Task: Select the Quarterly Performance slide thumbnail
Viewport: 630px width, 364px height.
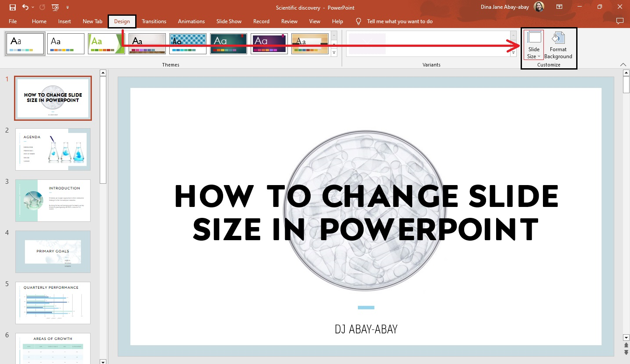Action: [x=52, y=302]
